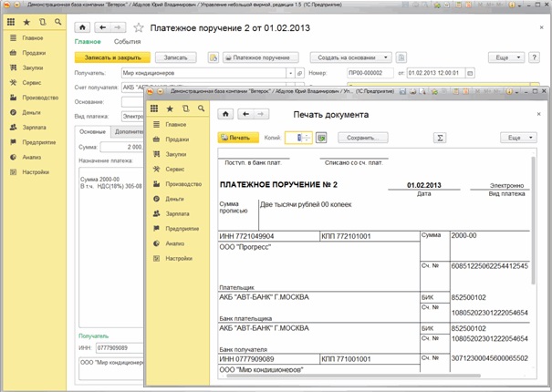Open info icon in print window titlebar
Image resolution: width=552 pixels, height=392 pixels.
(509, 91)
